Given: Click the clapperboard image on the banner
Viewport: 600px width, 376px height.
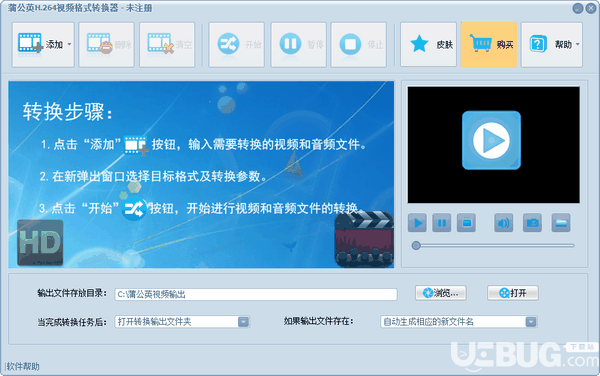Looking at the screenshot, I should coord(364,239).
